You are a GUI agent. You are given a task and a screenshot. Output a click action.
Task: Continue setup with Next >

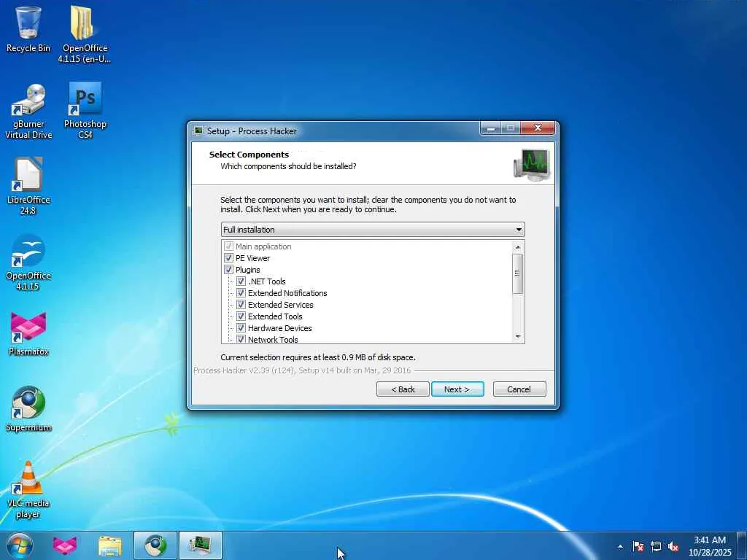pos(457,389)
